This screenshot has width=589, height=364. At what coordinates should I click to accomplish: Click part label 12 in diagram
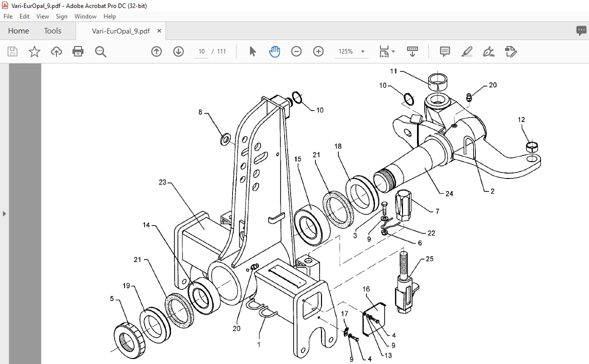coord(521,120)
